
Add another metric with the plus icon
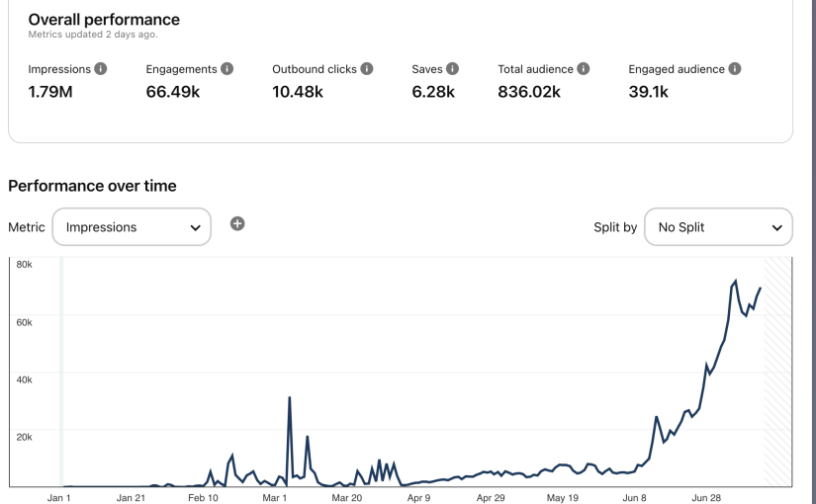pyautogui.click(x=237, y=223)
